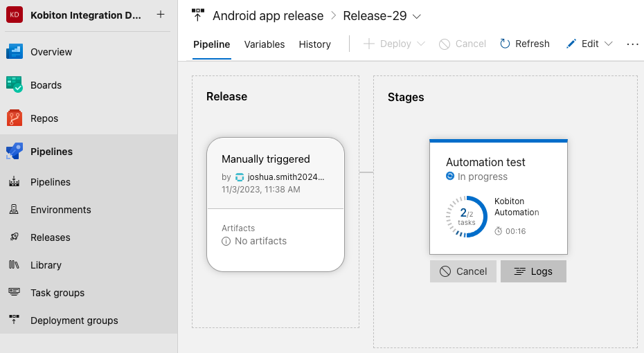Click the Edit pencil icon
This screenshot has width=644, height=353.
[x=571, y=44]
